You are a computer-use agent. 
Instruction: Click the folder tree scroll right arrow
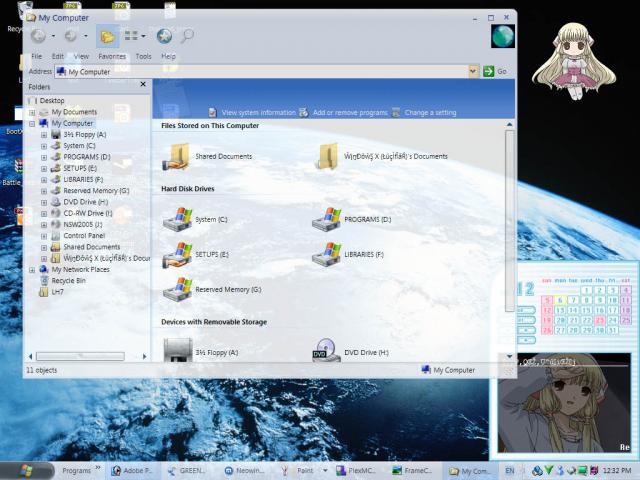(144, 356)
